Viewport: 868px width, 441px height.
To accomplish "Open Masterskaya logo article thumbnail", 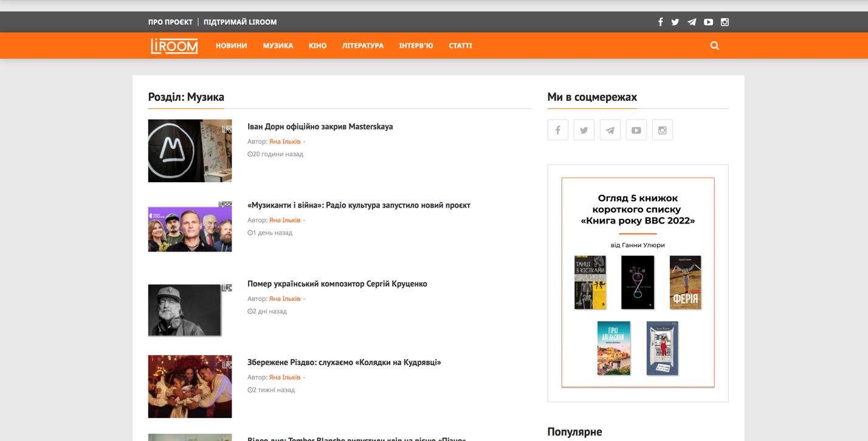I will coord(190,151).
